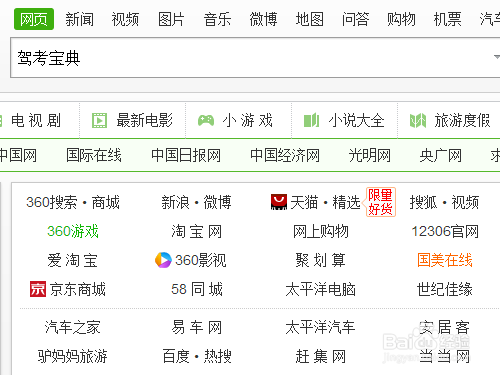Open the search box dropdown arrow

pyautogui.click(x=497, y=57)
